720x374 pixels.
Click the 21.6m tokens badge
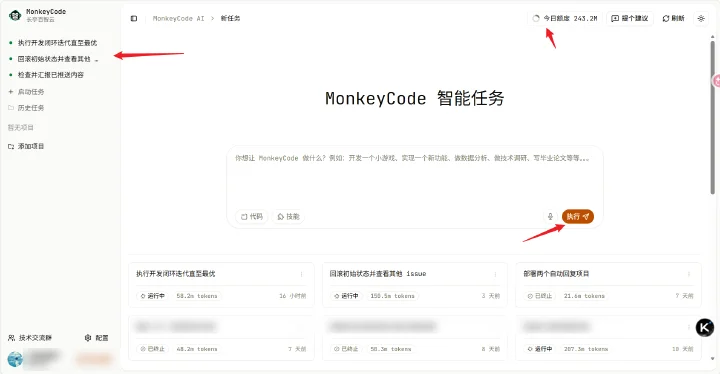584,296
